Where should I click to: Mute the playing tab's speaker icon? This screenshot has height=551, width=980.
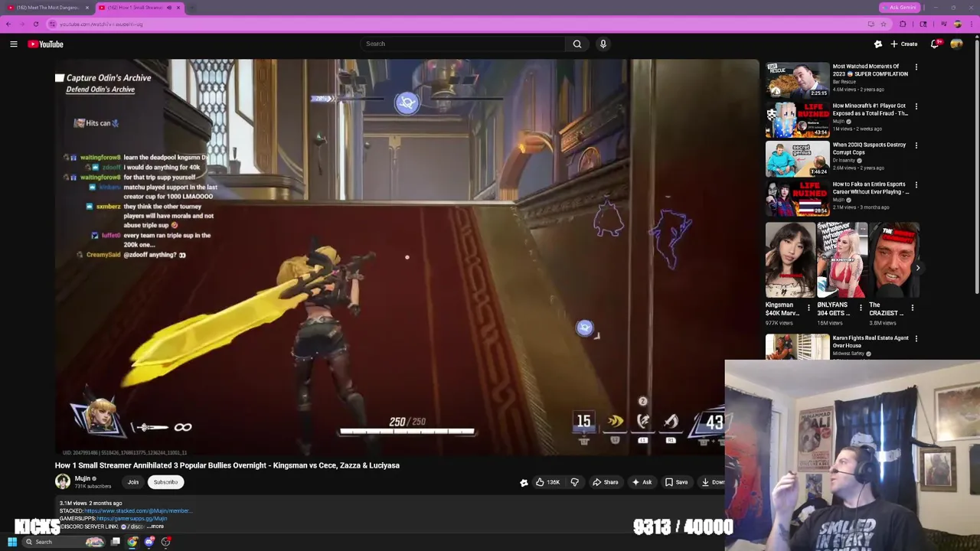point(169,8)
